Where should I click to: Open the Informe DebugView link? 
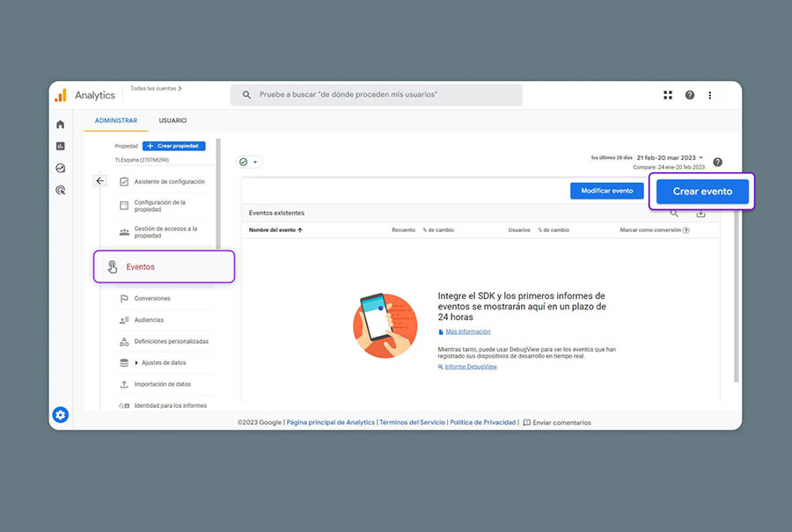point(471,367)
